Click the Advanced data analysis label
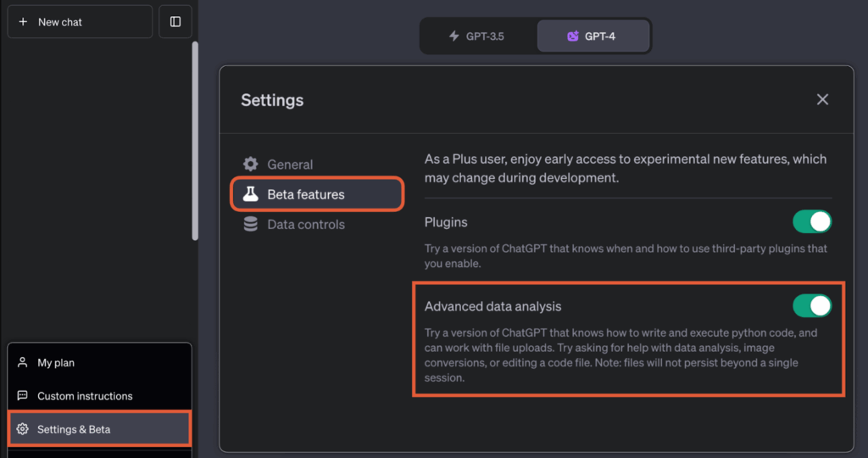Image resolution: width=868 pixels, height=458 pixels. [x=492, y=306]
